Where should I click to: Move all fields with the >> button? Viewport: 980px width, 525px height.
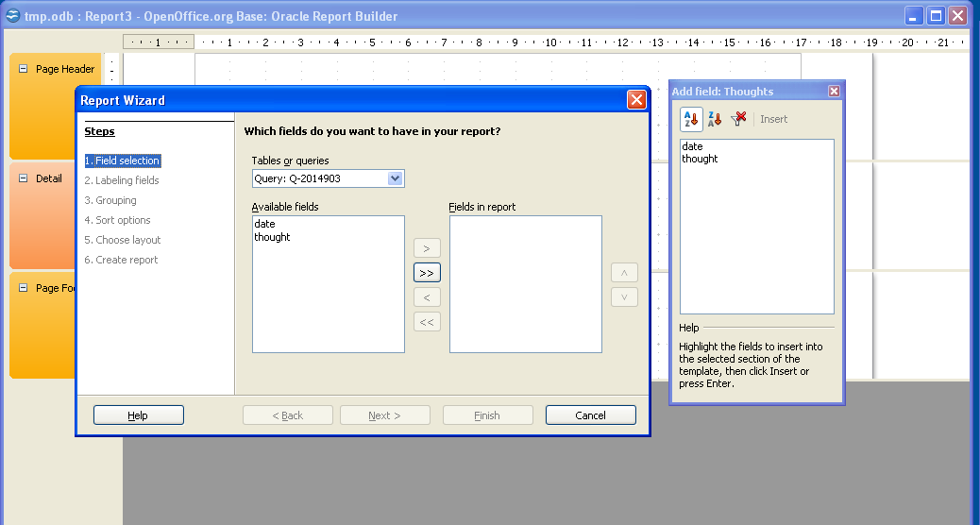pyautogui.click(x=427, y=273)
